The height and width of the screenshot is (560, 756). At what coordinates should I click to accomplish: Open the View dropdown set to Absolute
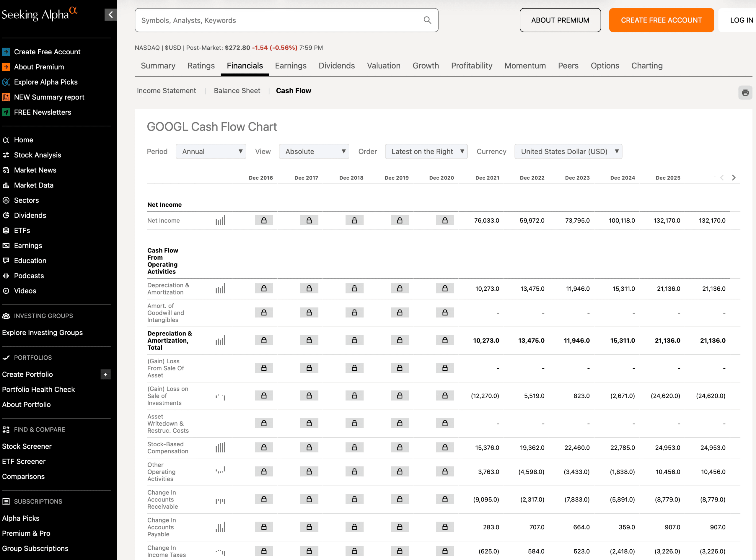point(314,152)
